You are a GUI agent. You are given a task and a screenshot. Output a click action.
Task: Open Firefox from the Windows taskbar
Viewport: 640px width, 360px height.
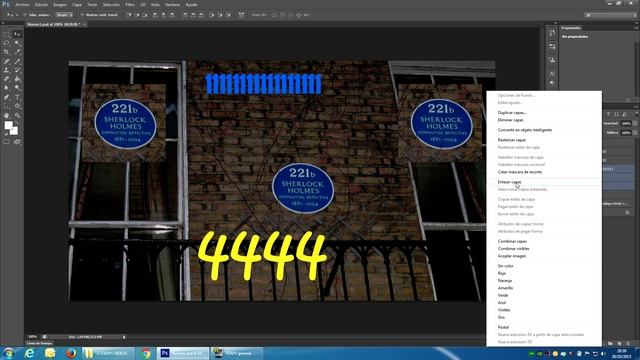pos(71,353)
